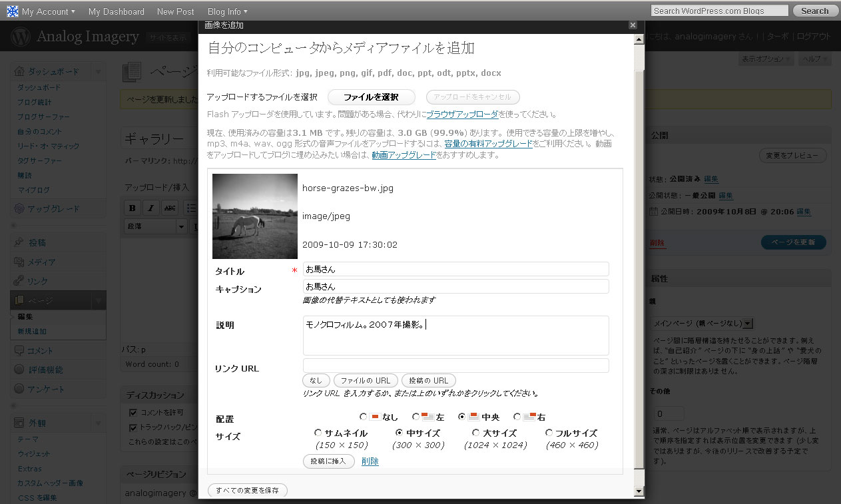The image size is (841, 504).
Task: Expand the dashboard (ダッシュボード) menu arrow
Action: [x=98, y=71]
